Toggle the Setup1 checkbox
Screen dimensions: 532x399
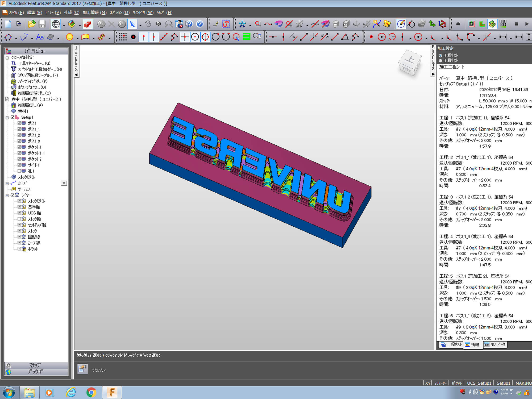tap(13, 117)
